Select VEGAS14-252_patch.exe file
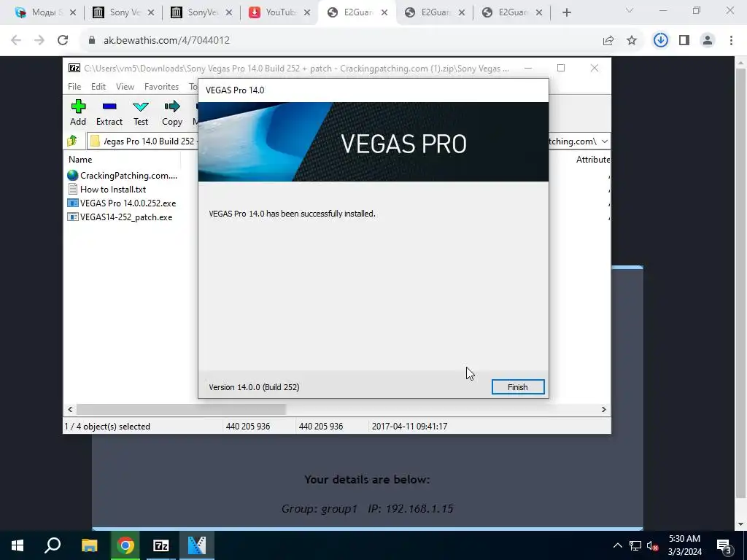The image size is (747, 560). point(120,217)
